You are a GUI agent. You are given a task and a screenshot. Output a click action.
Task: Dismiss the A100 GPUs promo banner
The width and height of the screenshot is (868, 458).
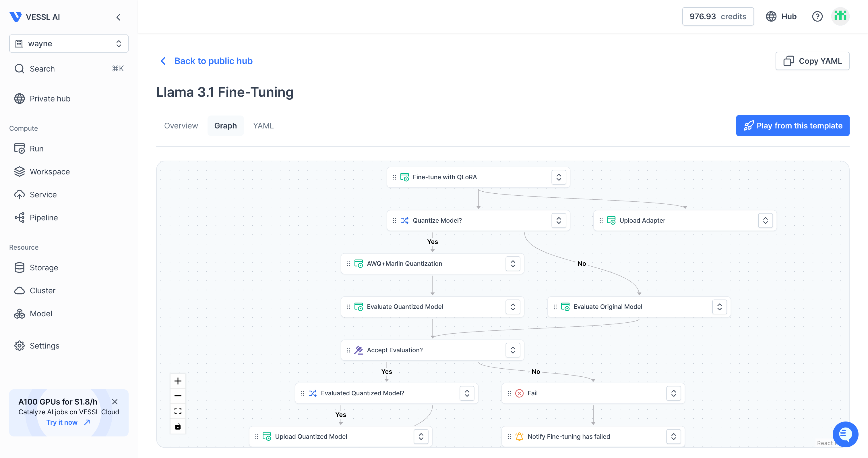click(x=115, y=402)
